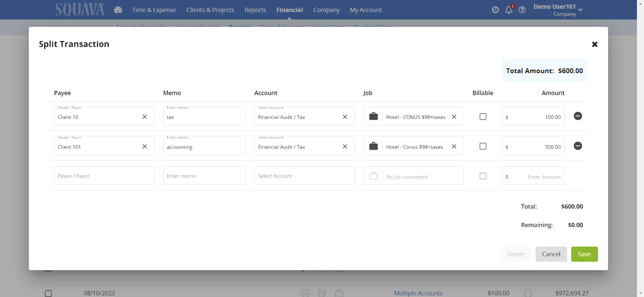Open Account dropdown in the Client 101 row

pyautogui.click(x=304, y=146)
